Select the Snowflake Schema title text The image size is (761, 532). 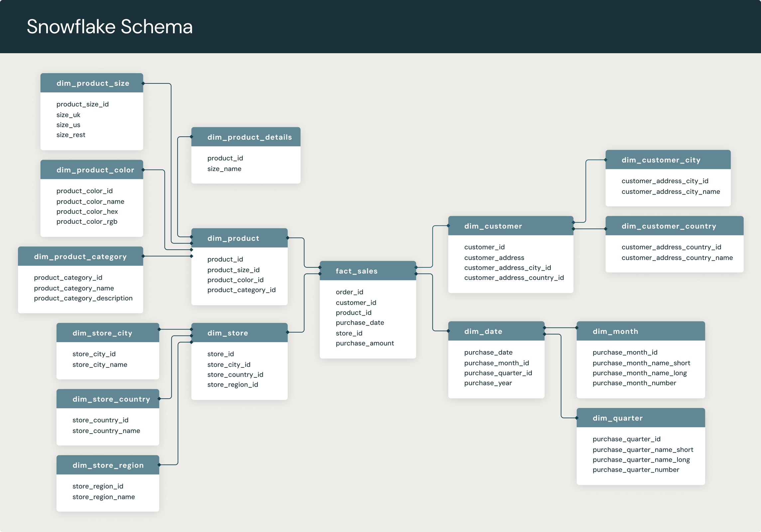pyautogui.click(x=110, y=27)
